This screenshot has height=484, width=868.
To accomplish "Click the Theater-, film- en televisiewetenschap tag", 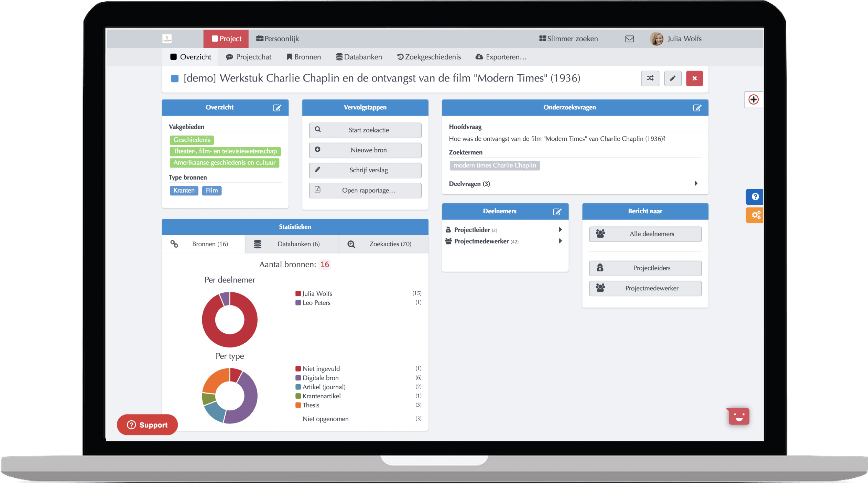I will tap(225, 151).
